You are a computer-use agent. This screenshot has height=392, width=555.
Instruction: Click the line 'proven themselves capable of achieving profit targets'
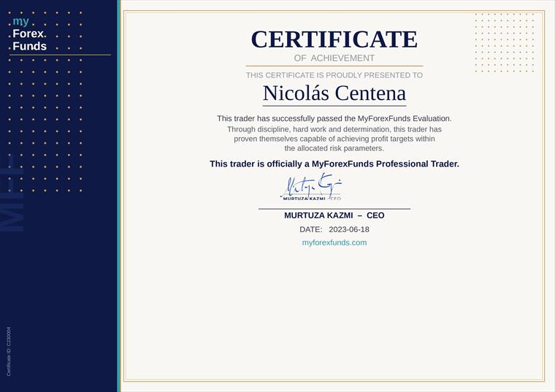334,139
